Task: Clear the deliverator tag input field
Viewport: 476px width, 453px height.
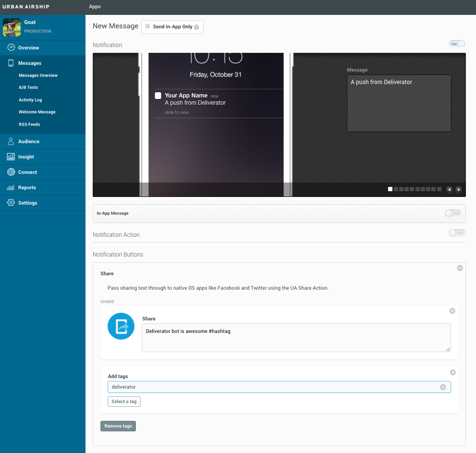Action: pos(443,387)
